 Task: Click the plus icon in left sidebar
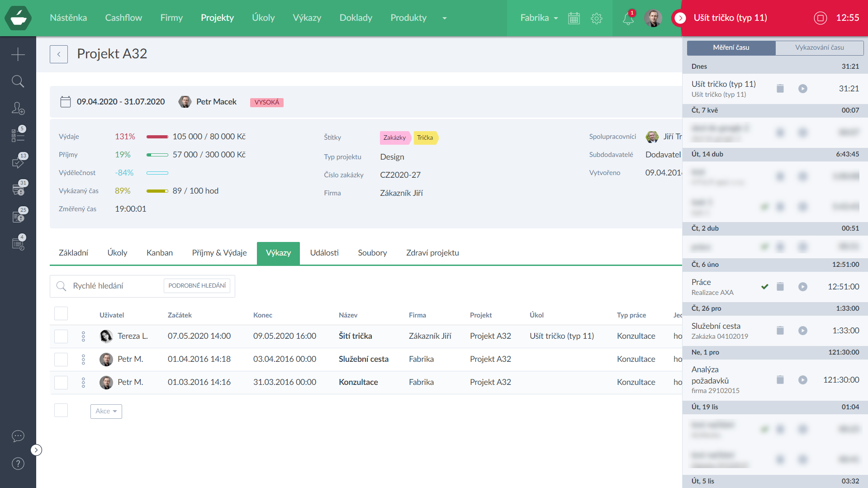(18, 54)
